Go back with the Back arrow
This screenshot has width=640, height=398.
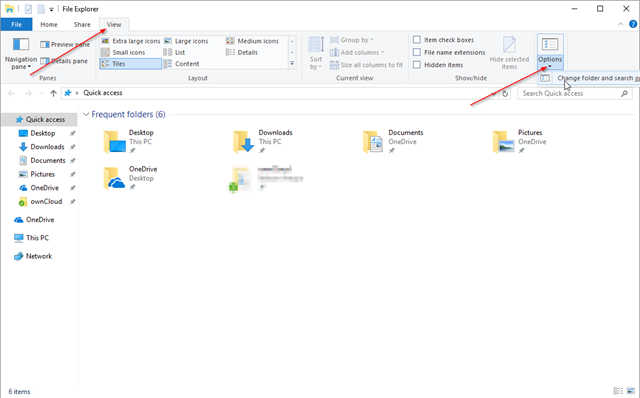[x=11, y=93]
